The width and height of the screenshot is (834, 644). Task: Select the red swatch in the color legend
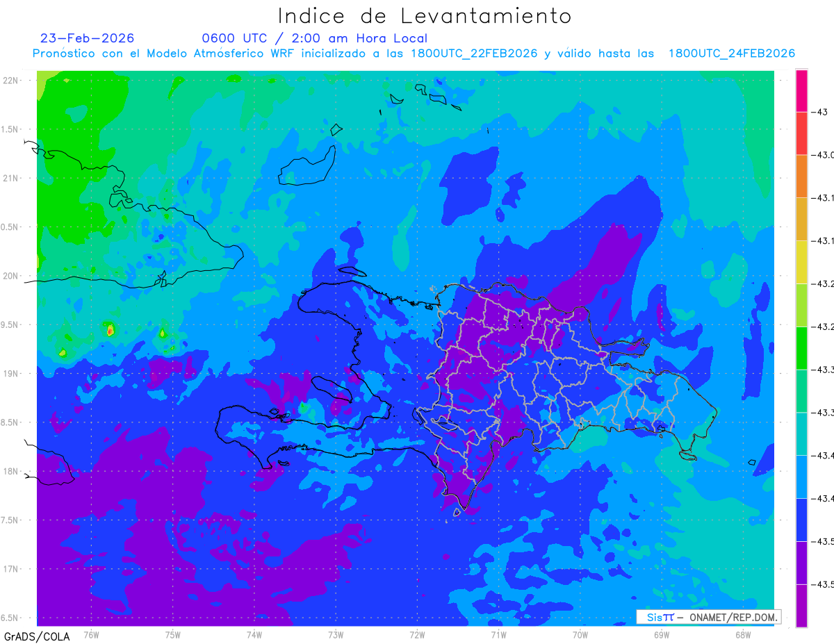click(801, 133)
